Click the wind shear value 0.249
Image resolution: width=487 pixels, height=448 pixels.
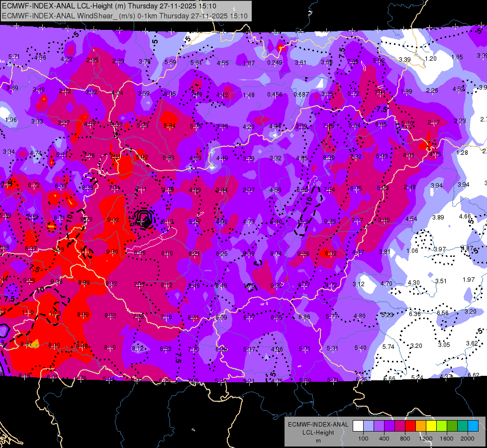point(275,63)
